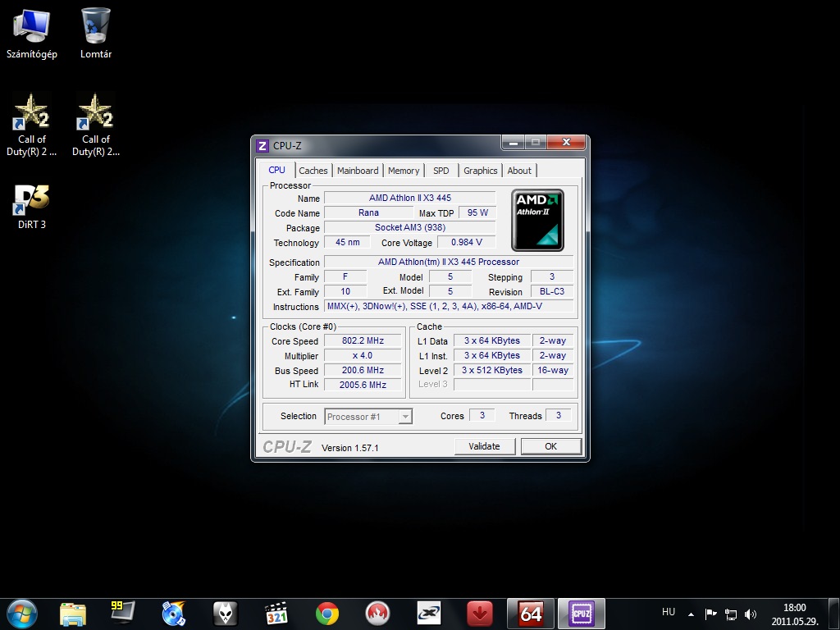This screenshot has height=630, width=840.
Task: Click the CPU-Z title bar Z icon
Action: [262, 146]
